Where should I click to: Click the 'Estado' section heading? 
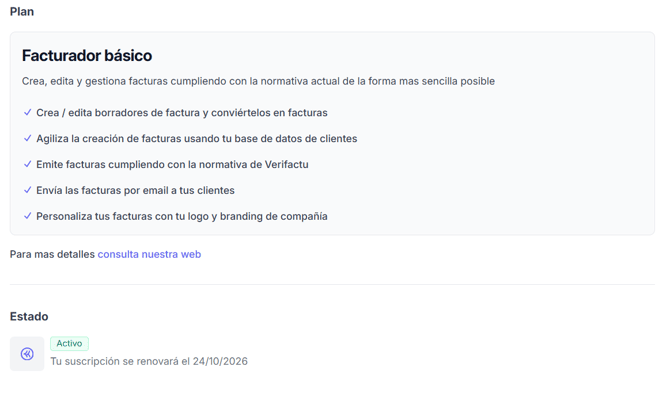click(x=29, y=317)
